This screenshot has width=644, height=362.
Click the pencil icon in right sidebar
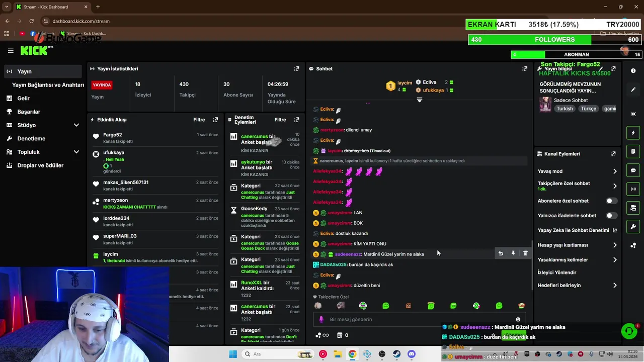(x=633, y=89)
